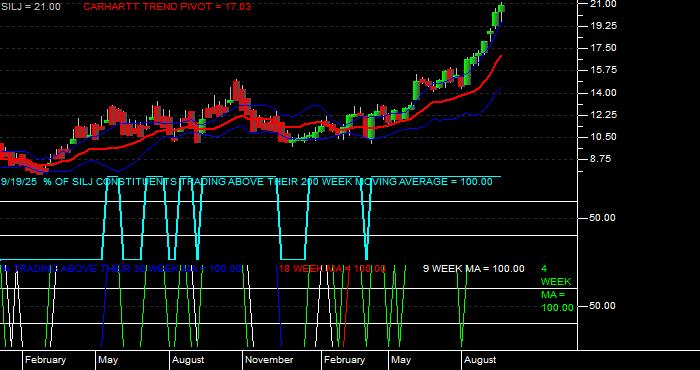Screen dimensions: 700x370
Task: Select the last August date axis label
Action: 480,360
